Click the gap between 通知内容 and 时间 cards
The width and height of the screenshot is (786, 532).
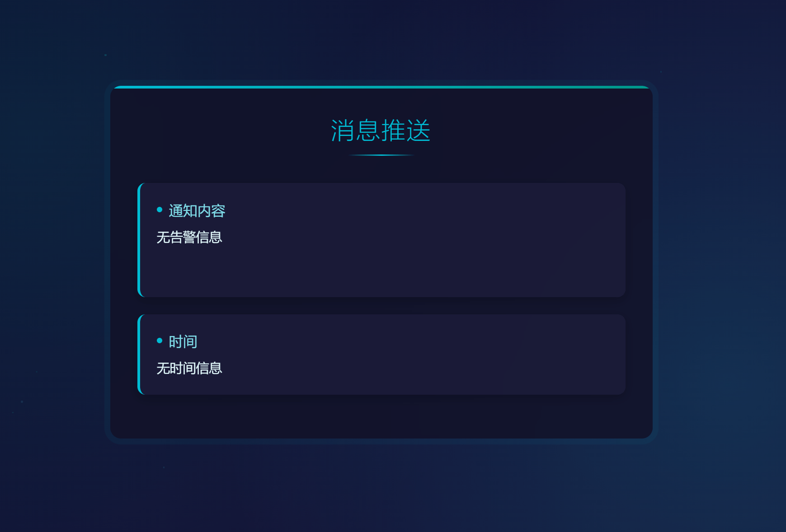381,306
